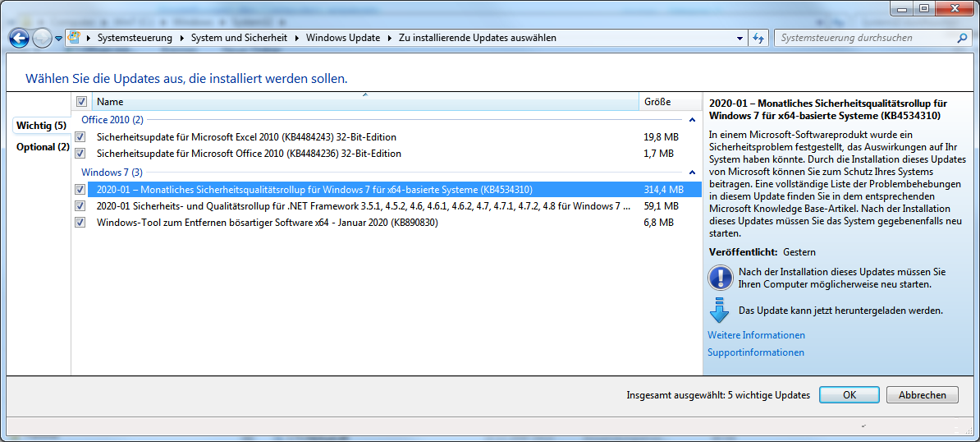Open arrow after Systemsteuerung breadcrumb
Screen dimensions: 980x442
182,38
